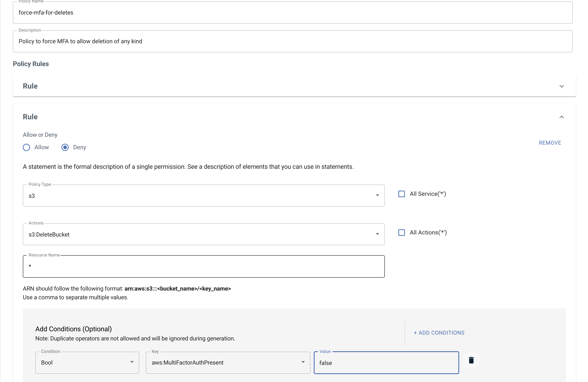
Task: Click the delete row icon for condition
Action: point(472,360)
